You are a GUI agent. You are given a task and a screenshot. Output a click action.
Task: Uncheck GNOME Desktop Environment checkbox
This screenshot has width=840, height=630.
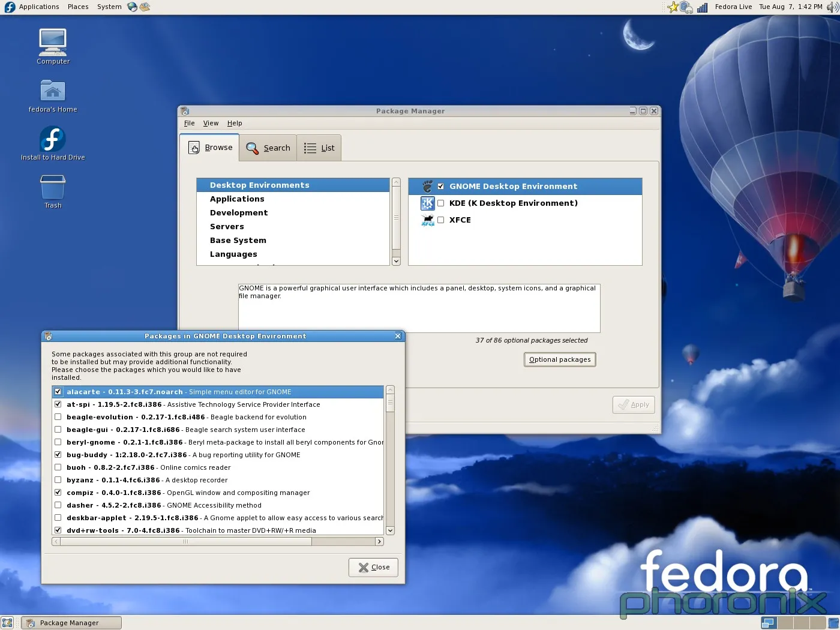point(440,187)
